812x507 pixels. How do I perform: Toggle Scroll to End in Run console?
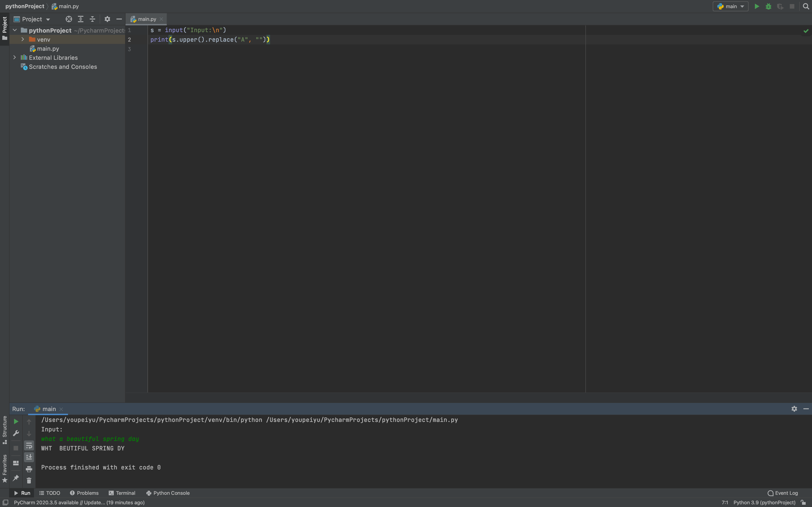click(x=29, y=457)
